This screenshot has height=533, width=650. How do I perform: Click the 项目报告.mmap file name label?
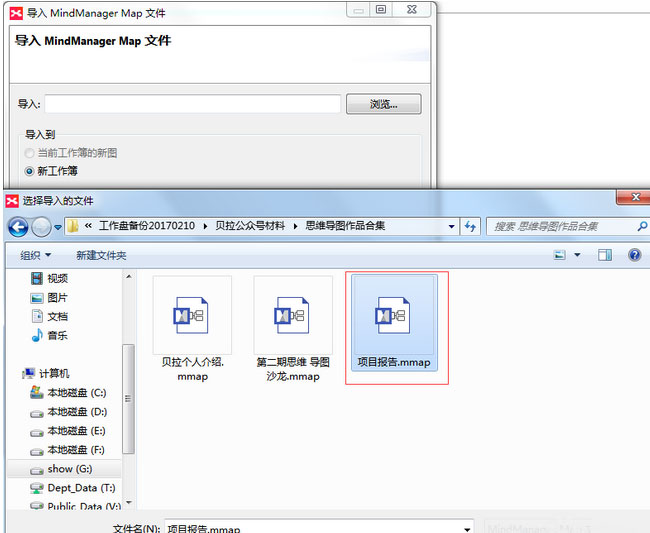[x=394, y=363]
